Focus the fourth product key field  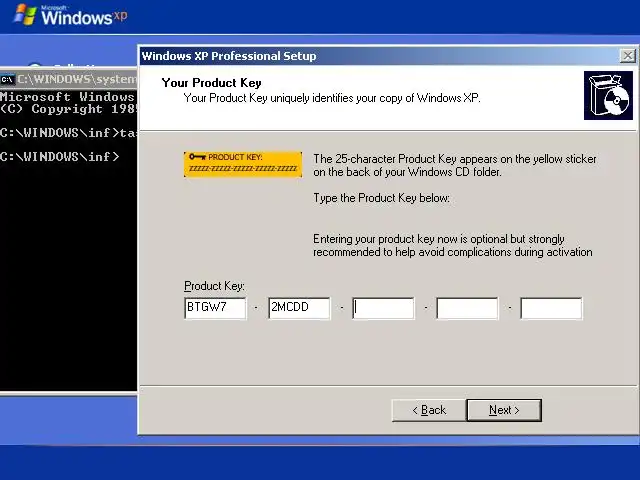(467, 308)
